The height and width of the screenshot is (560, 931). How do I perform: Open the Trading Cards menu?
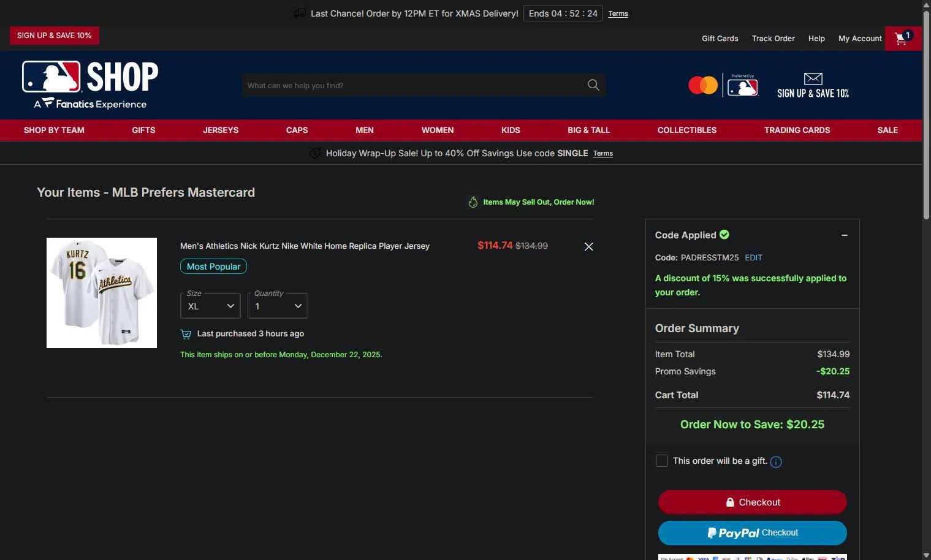797,130
